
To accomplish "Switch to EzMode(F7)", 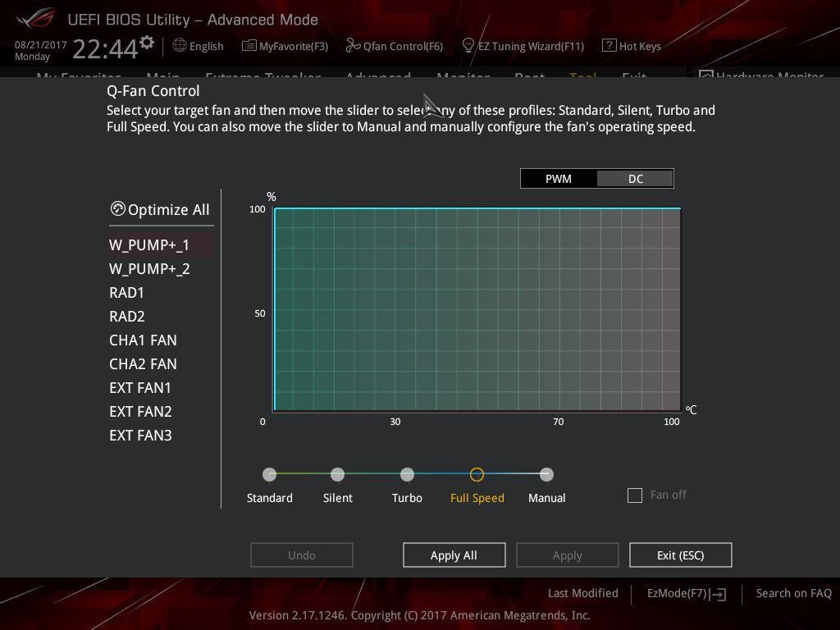I will [x=687, y=594].
